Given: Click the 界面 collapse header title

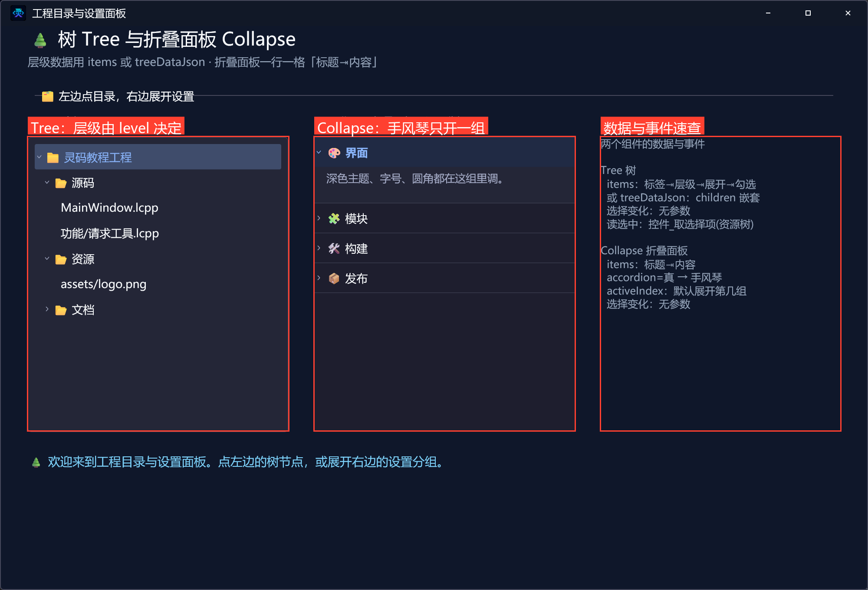Looking at the screenshot, I should (x=356, y=153).
